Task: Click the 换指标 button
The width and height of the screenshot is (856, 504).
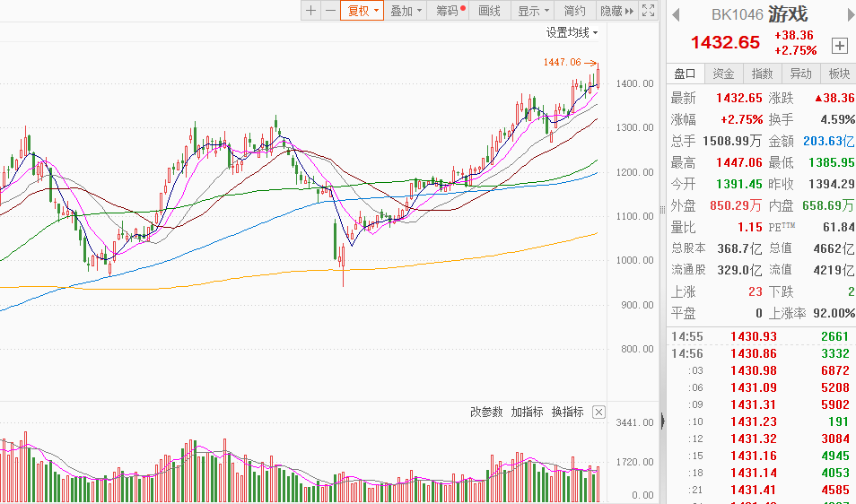Action: [567, 412]
